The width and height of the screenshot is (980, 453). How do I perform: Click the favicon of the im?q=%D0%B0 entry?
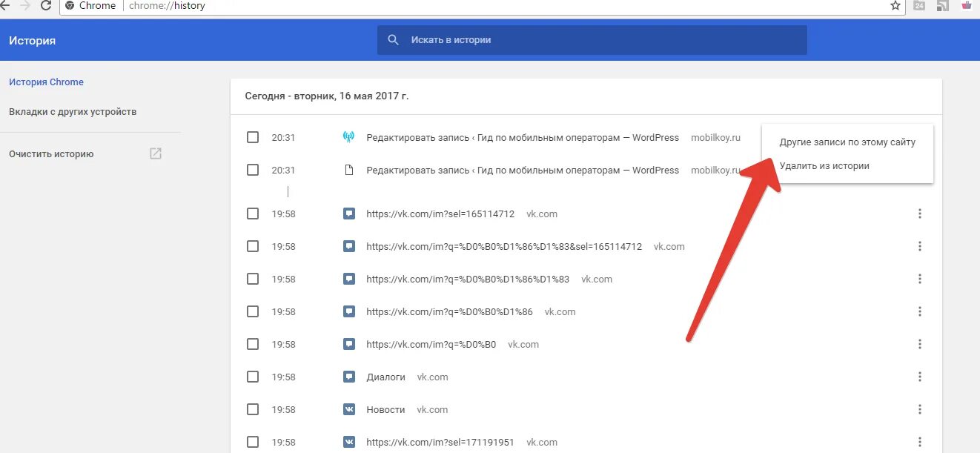coord(349,344)
